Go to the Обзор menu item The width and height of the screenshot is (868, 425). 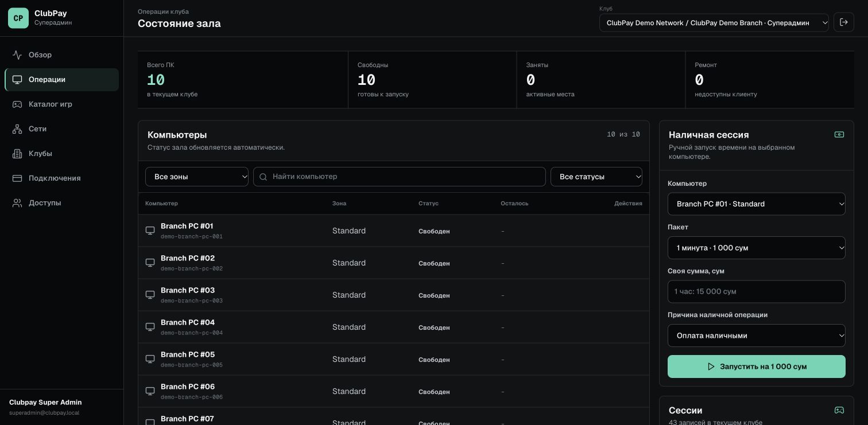click(x=61, y=55)
